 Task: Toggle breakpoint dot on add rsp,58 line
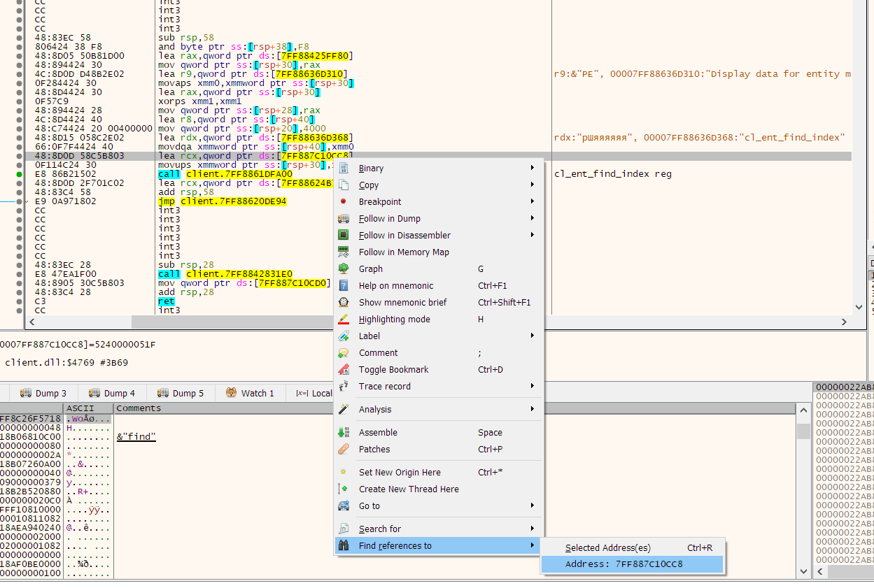coord(19,192)
